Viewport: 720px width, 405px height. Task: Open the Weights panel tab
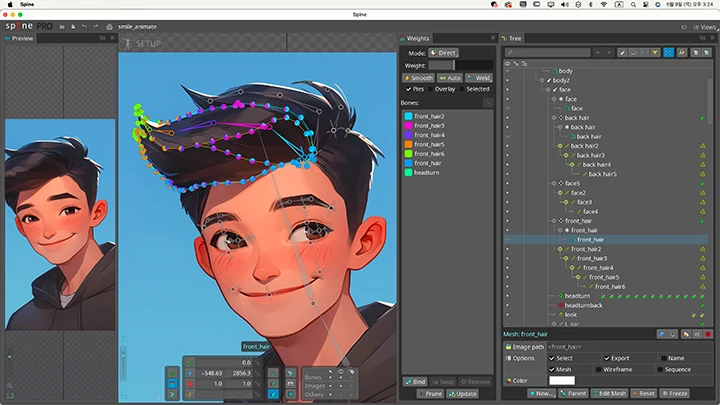coord(415,38)
